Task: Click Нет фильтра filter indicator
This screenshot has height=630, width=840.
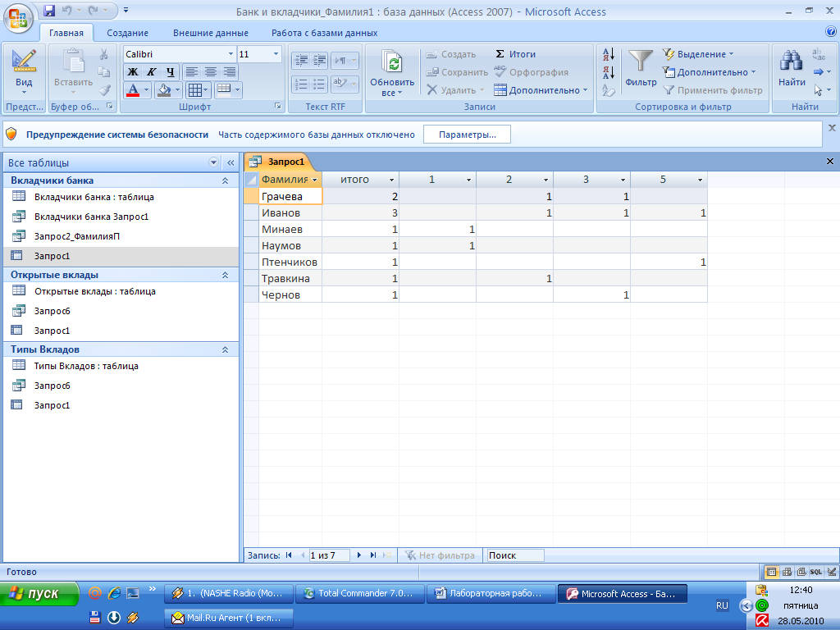Action: click(440, 555)
